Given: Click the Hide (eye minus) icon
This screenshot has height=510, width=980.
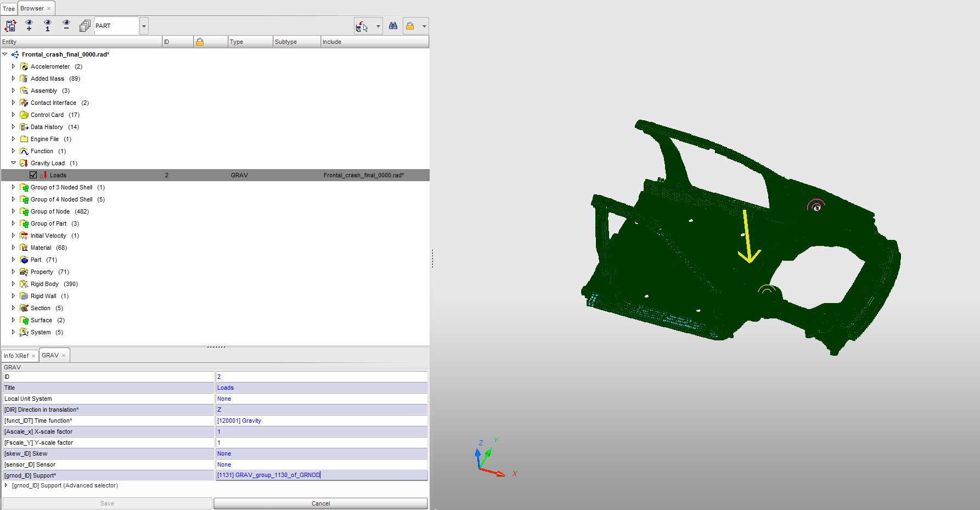Looking at the screenshot, I should tap(66, 26).
